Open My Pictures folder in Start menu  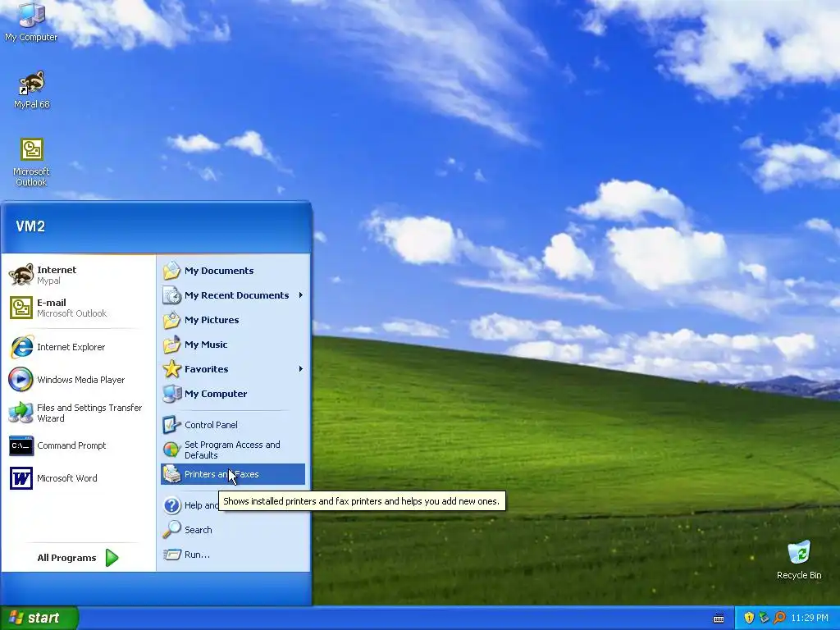[x=232, y=320]
